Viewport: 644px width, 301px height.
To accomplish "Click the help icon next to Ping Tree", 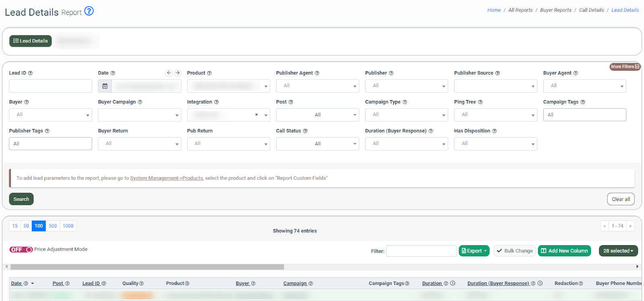I will click(x=480, y=102).
